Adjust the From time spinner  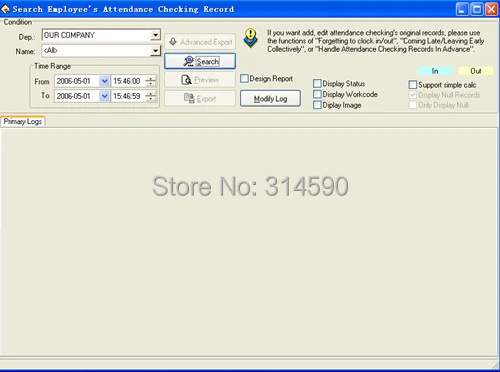(151, 81)
